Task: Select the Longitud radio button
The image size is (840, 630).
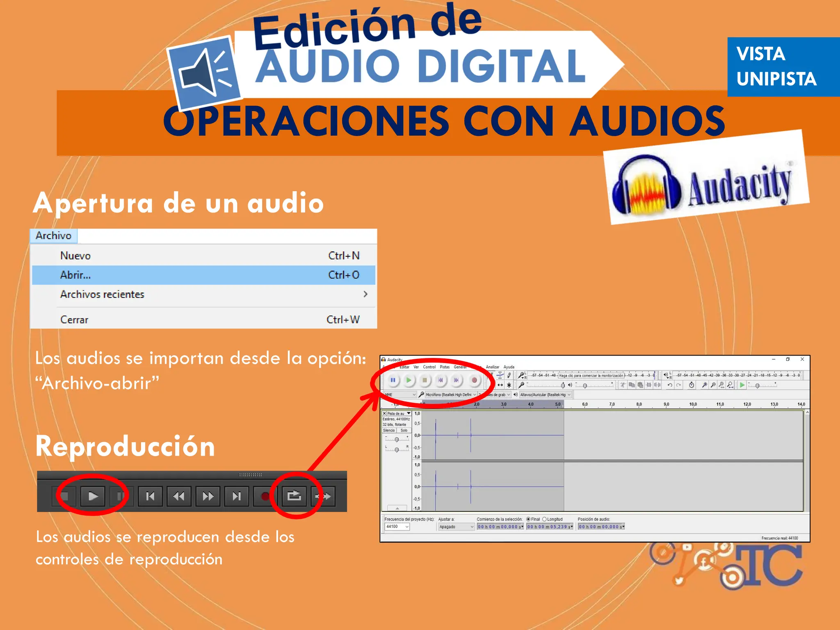Action: (x=544, y=519)
